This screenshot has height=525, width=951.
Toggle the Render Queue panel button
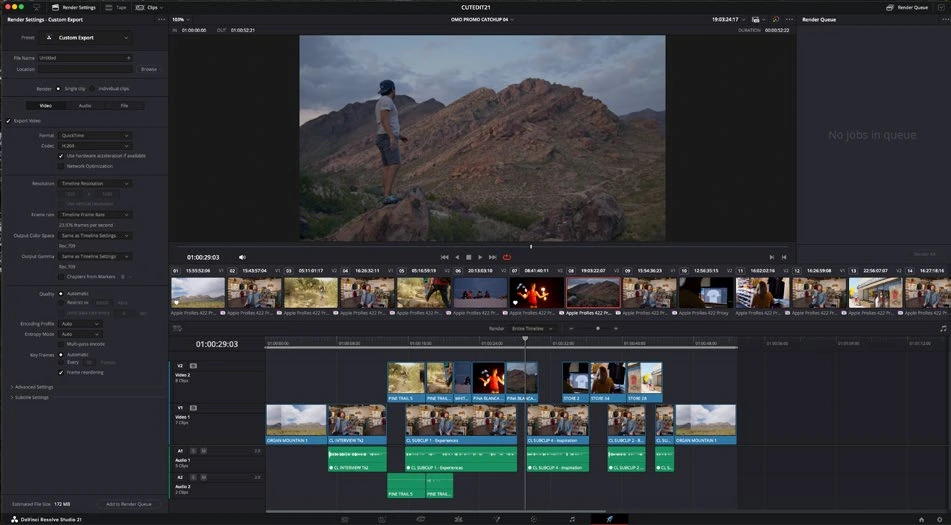(x=907, y=7)
